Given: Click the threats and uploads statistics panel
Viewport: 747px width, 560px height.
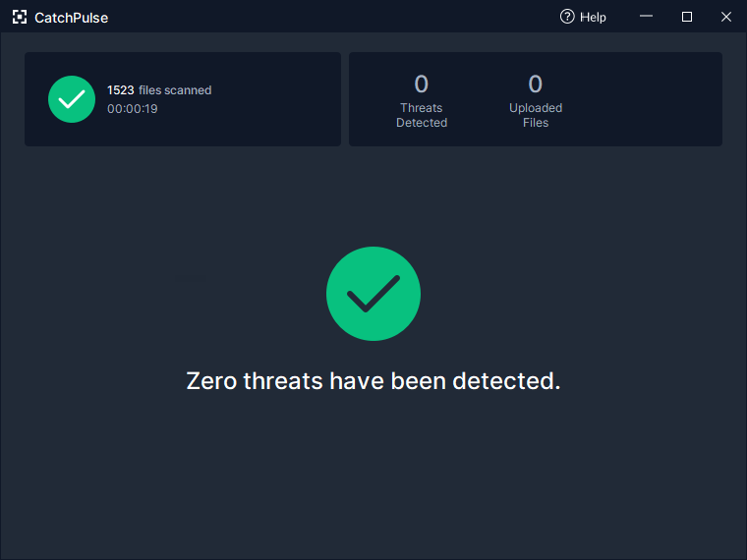Looking at the screenshot, I should click(536, 99).
